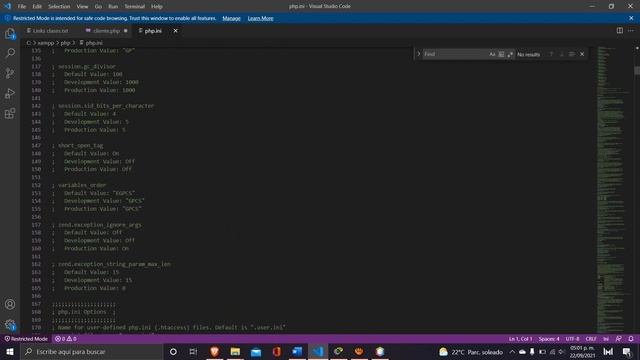Screen dimensions: 640x360
Task: Toggle Use Regular Expression in Find widget
Action: click(510, 54)
